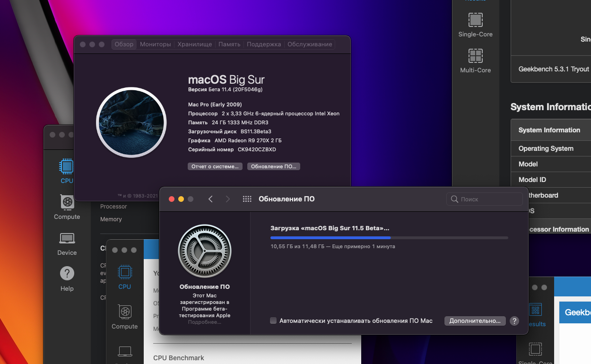
Task: Click the CPU Benchmark heading
Action: (179, 358)
